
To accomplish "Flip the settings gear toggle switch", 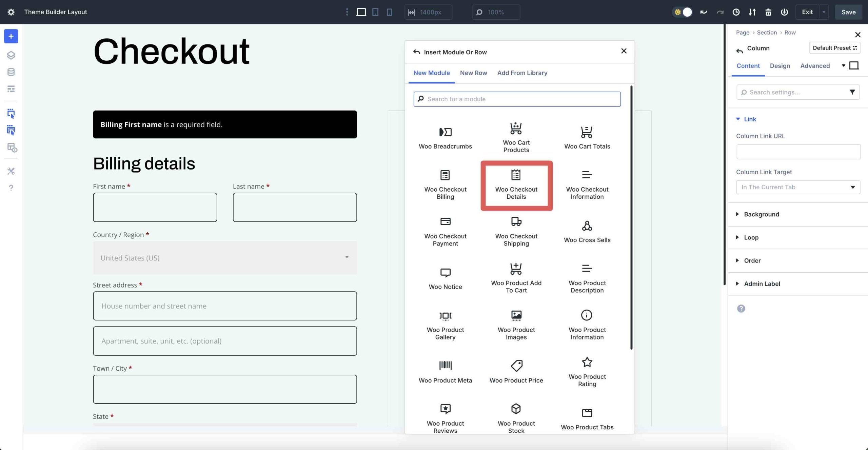I will (x=682, y=12).
